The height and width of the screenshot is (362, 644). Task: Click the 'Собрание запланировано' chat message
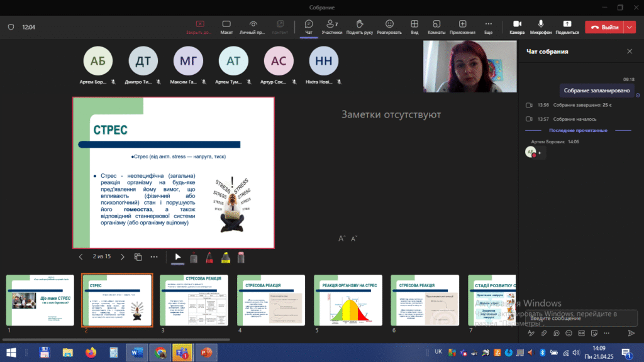(x=596, y=90)
